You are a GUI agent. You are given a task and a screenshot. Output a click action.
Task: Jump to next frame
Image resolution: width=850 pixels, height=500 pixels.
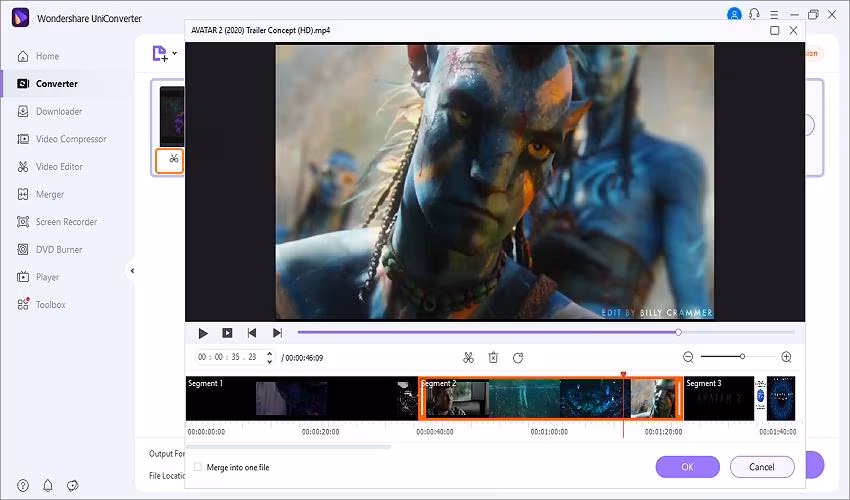click(x=277, y=333)
